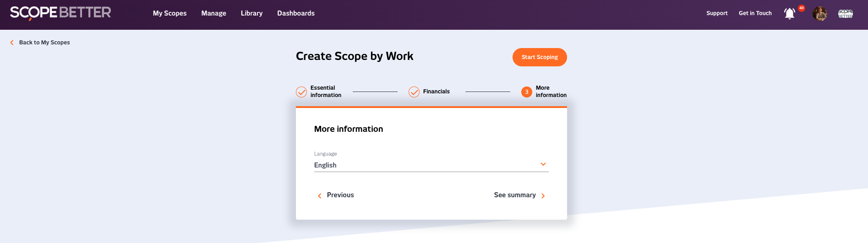Open the My Scopes menu
Image resolution: width=868 pixels, height=243 pixels.
click(x=169, y=13)
